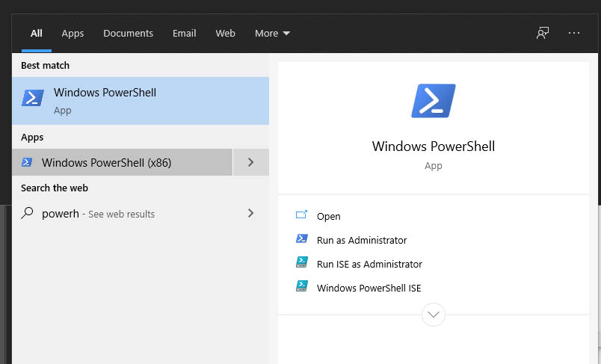
Task: Expand more actions with the down chevron
Action: [x=434, y=314]
